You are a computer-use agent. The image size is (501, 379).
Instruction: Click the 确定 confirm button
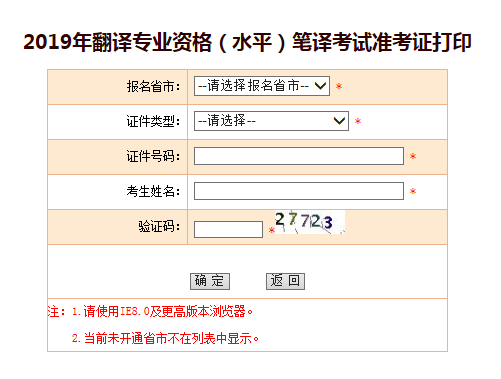[210, 281]
